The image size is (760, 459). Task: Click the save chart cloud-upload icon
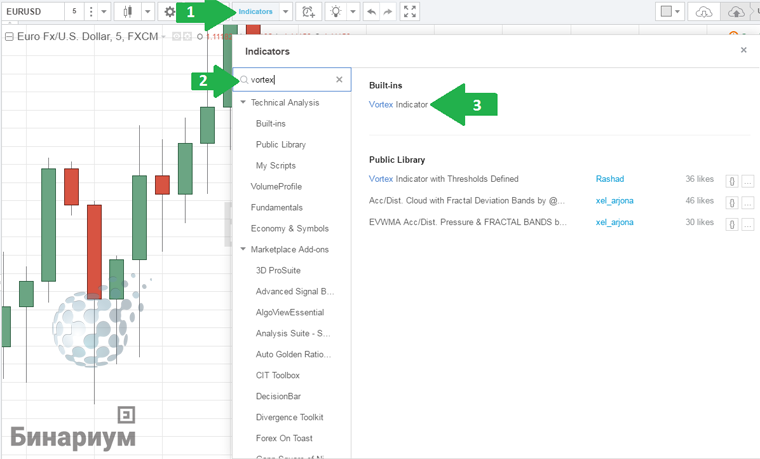tap(736, 12)
